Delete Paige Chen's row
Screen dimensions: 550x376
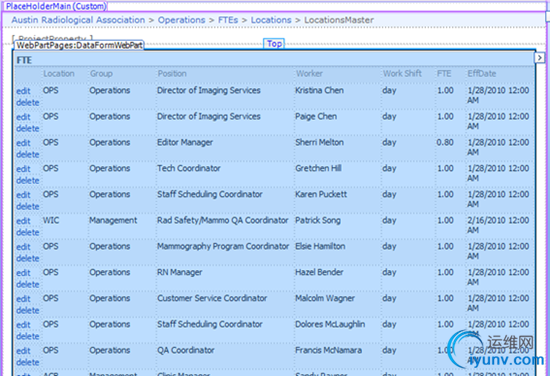28,129
